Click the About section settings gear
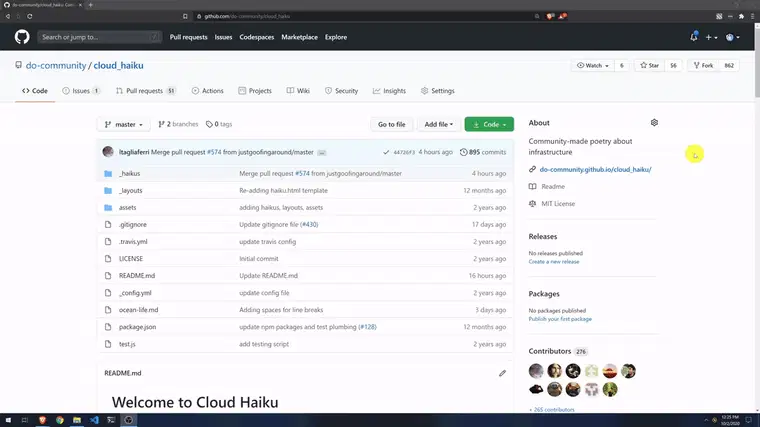The image size is (760, 427). (x=654, y=123)
